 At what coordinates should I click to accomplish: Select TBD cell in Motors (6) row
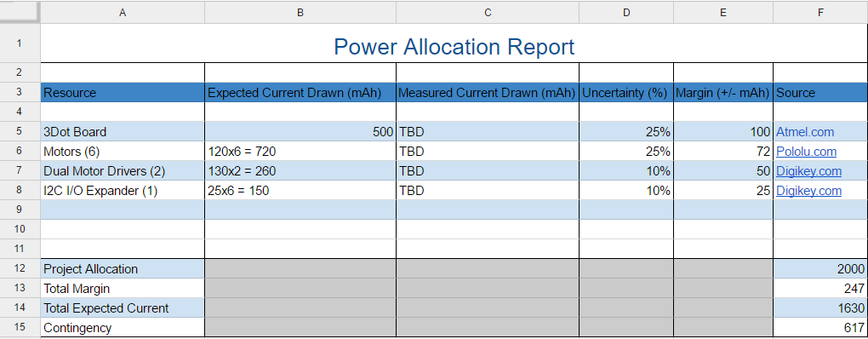tap(488, 152)
